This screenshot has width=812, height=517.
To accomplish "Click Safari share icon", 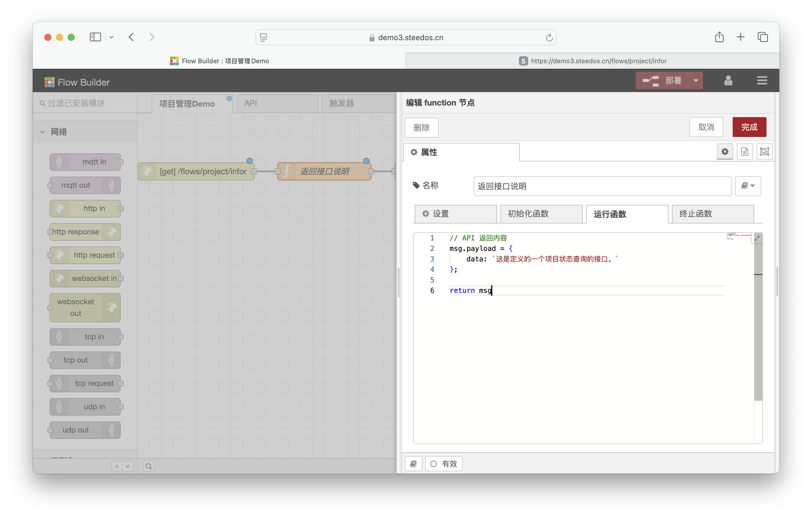I will pyautogui.click(x=719, y=37).
